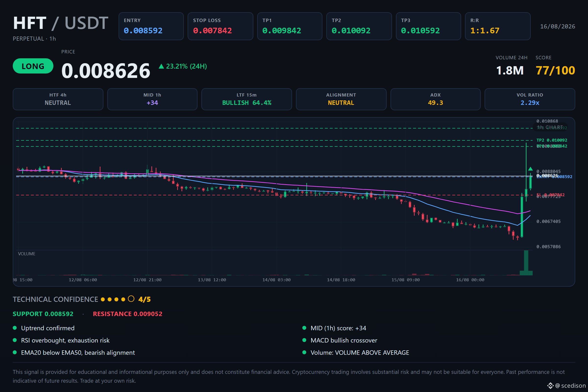Click the 14/08 18:00 time axis label
The height and width of the screenshot is (392, 588).
point(341,280)
